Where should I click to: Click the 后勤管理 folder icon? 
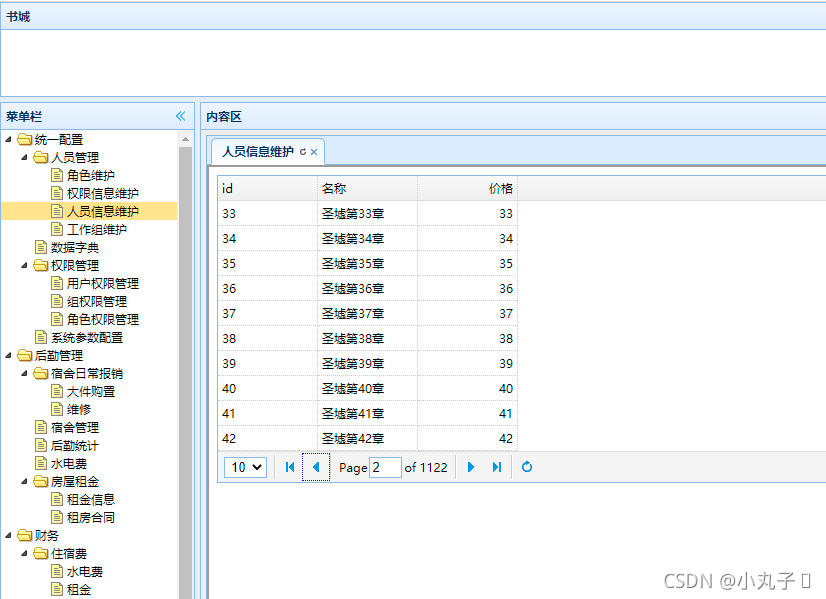click(x=24, y=356)
